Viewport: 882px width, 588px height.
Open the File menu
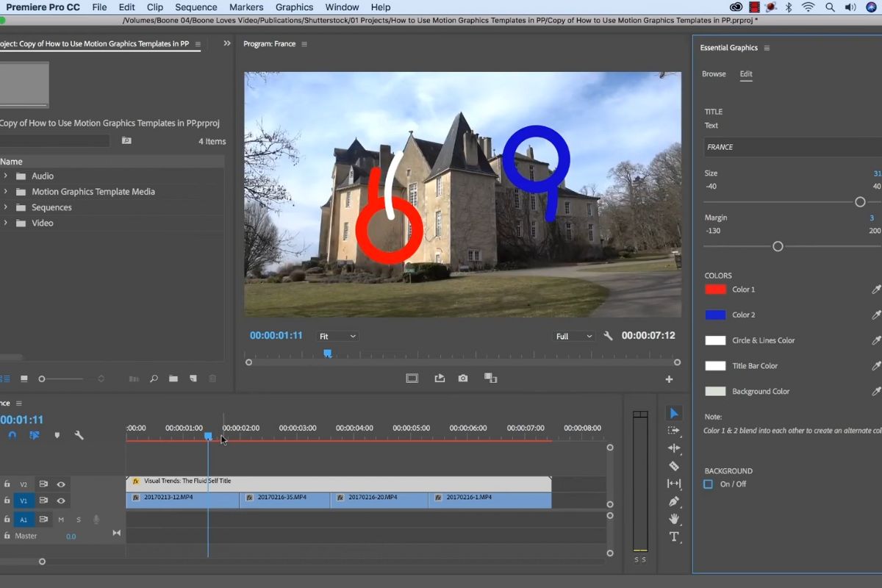point(99,7)
